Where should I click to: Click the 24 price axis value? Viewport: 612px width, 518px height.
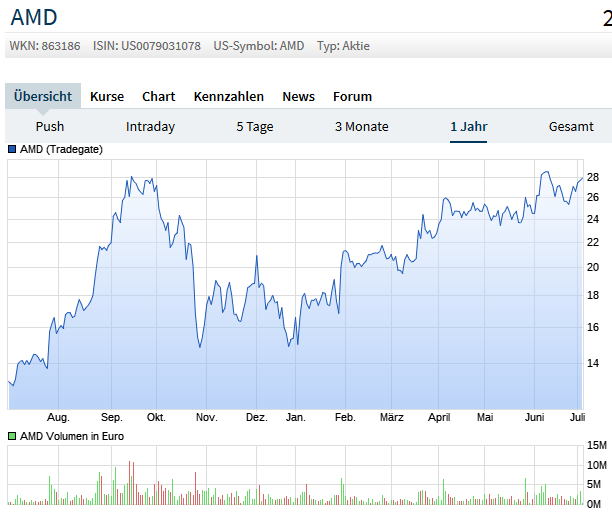[x=592, y=219]
